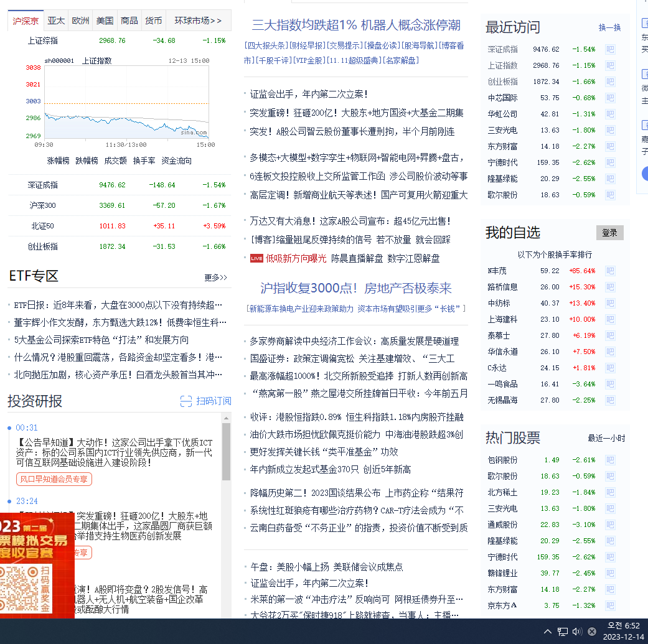648x644 pixels.
Task: Open news 证监会出手，年内第二次立案！ at top
Action: coord(309,94)
